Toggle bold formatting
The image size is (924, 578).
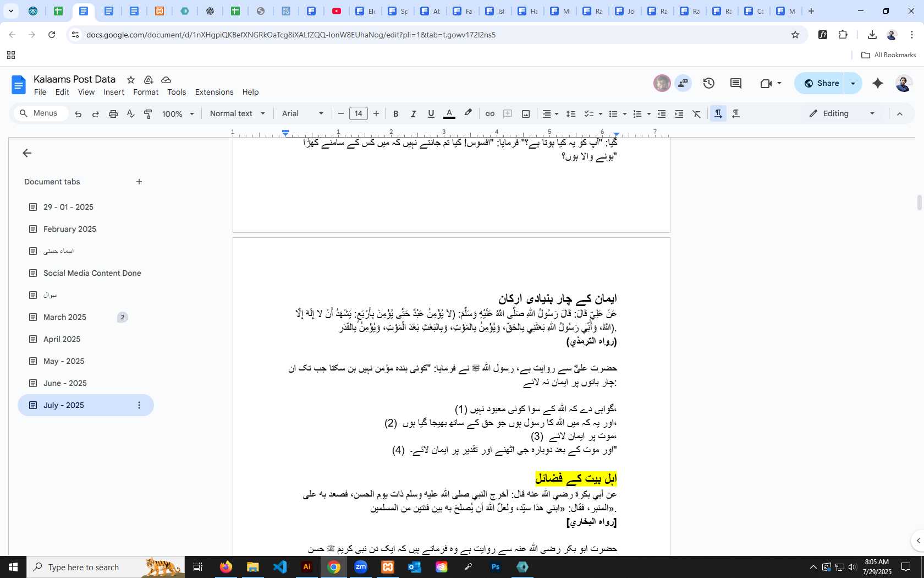tap(395, 114)
